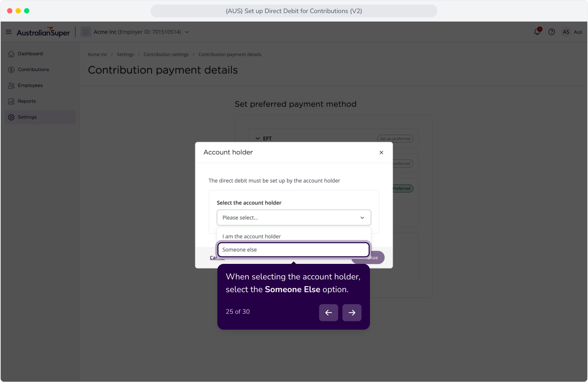The image size is (588, 382).
Task: Open the account holder Please select dropdown
Action: click(294, 218)
